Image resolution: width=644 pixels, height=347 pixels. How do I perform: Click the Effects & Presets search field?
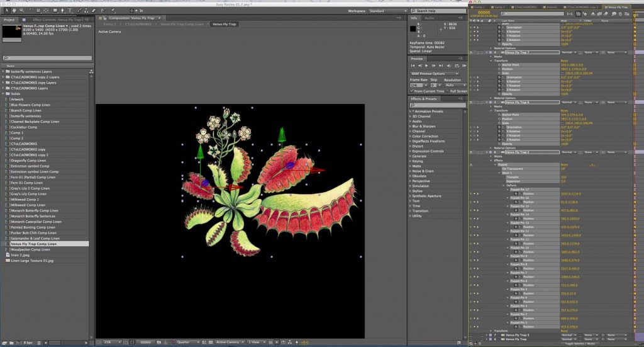click(x=438, y=105)
